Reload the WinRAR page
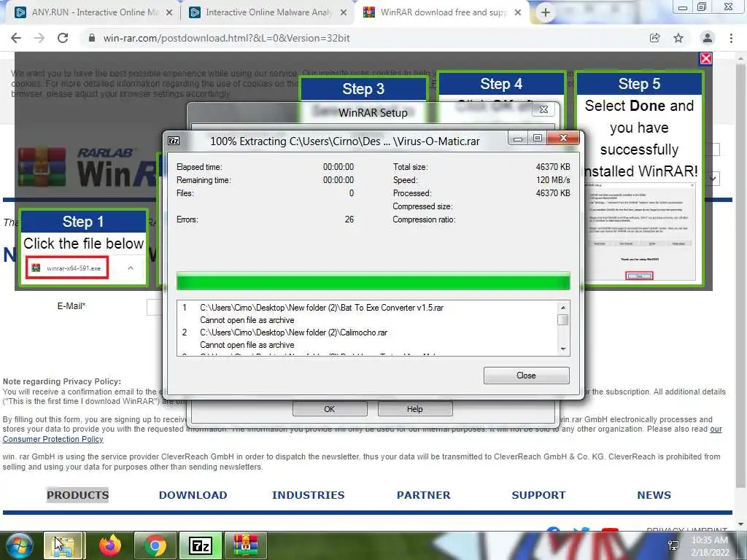This screenshot has height=560, width=747. coord(63,38)
